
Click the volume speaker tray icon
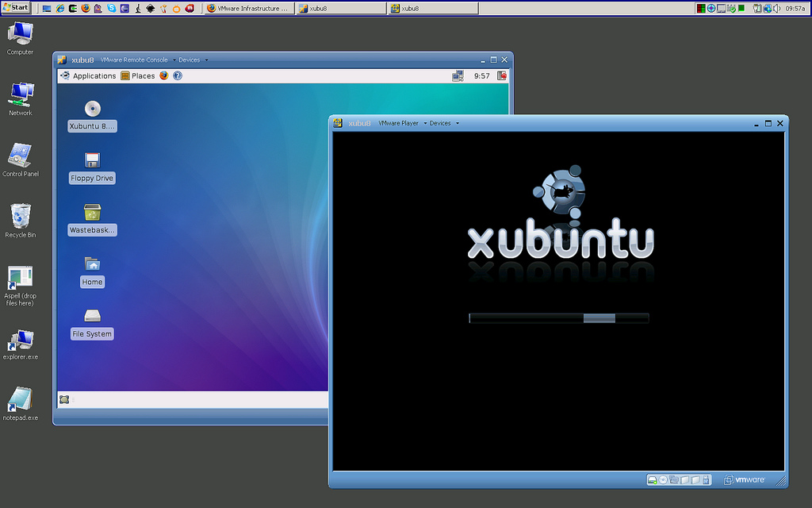pos(776,8)
